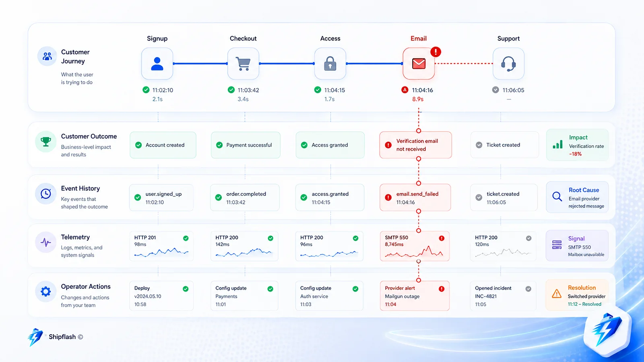Image resolution: width=644 pixels, height=362 pixels.
Task: Click the Access stage label
Action: click(330, 39)
